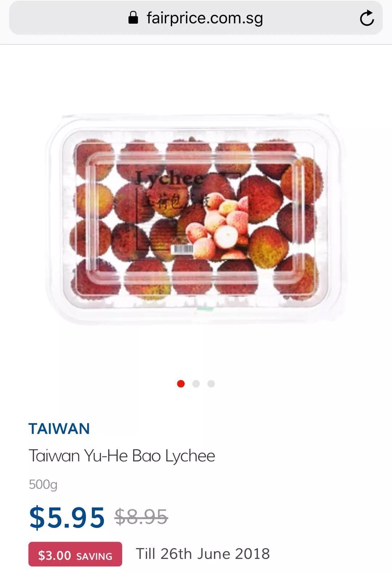Select the fairprice.com.sg address text
This screenshot has width=392, height=574.
pyautogui.click(x=205, y=18)
